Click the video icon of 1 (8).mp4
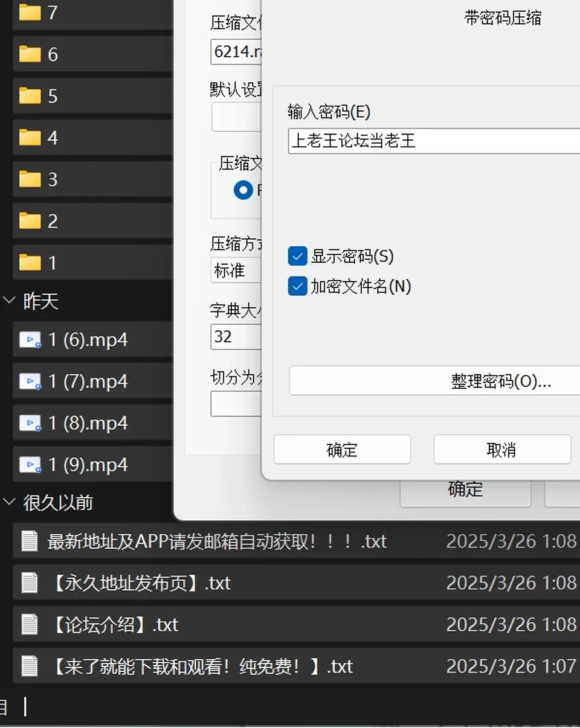 (x=30, y=424)
